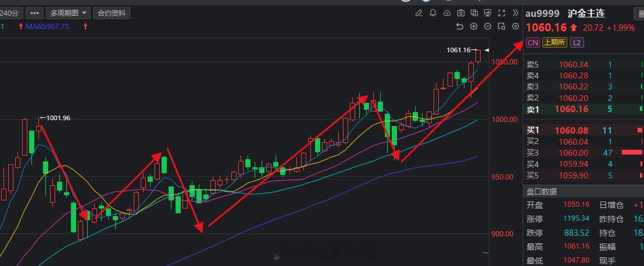Click the au9999 contract code
This screenshot has width=644, height=266.
click(x=542, y=13)
